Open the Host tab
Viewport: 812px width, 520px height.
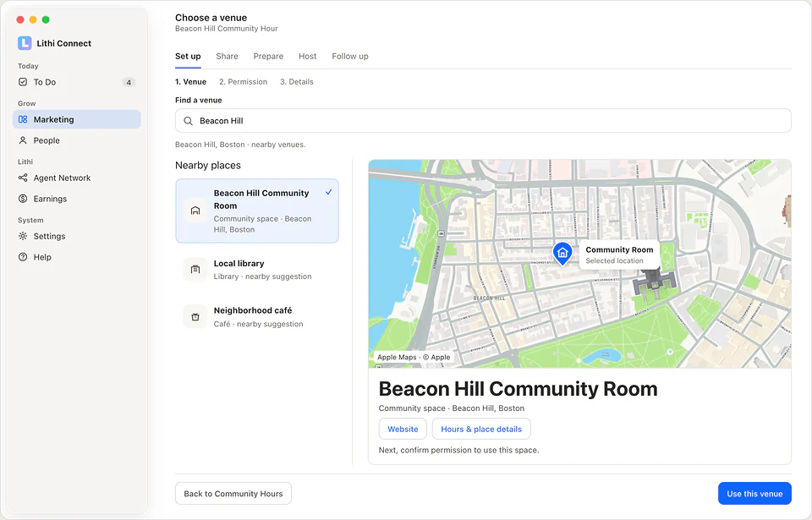click(x=308, y=56)
